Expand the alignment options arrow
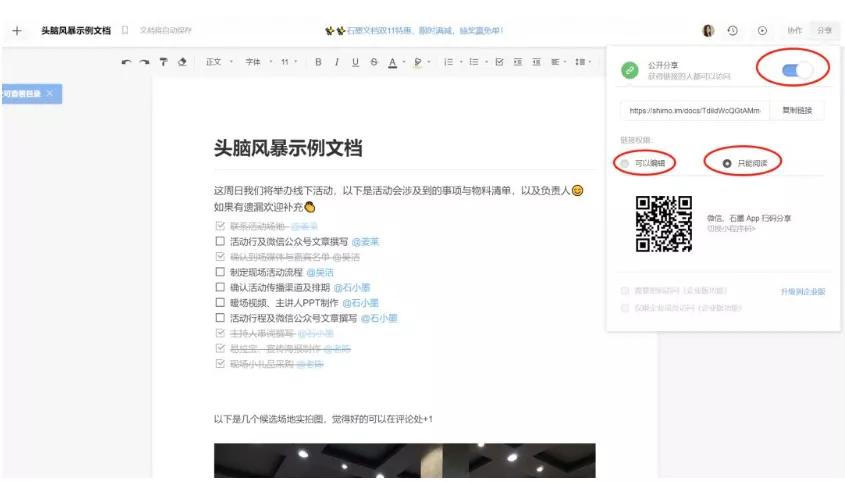Screen dimensions: 845x483 pos(565,62)
